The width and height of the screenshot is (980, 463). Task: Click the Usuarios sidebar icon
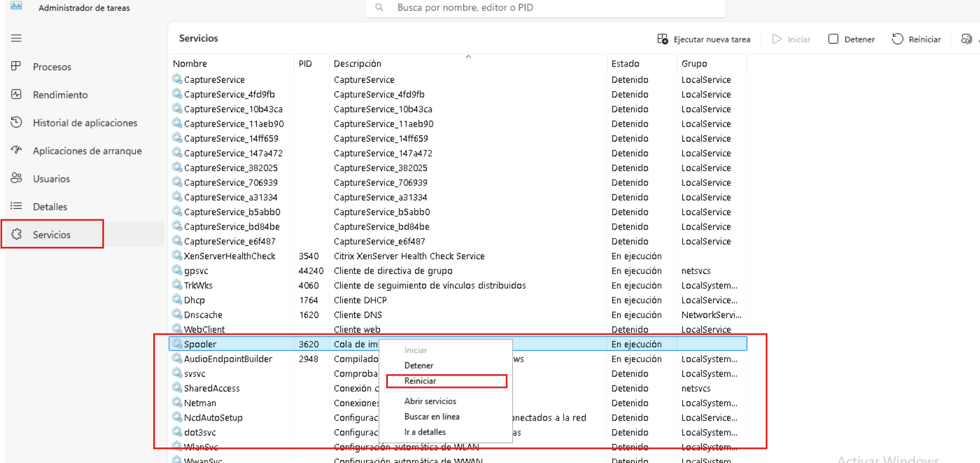click(16, 178)
